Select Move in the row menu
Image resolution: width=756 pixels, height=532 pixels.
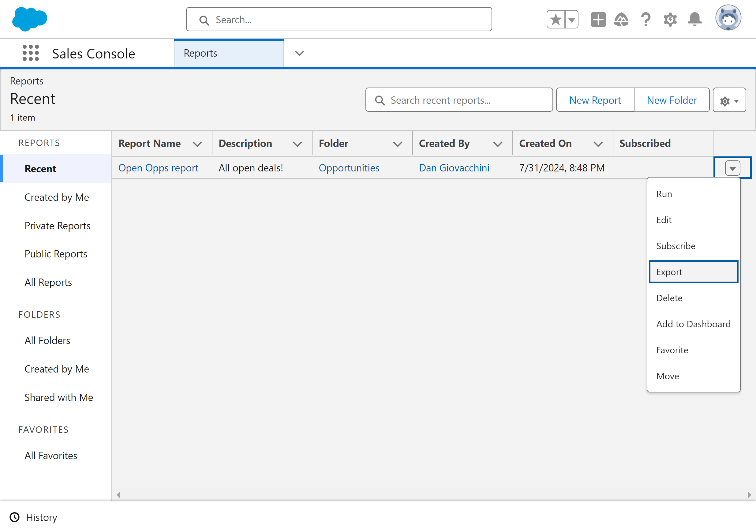694,376
